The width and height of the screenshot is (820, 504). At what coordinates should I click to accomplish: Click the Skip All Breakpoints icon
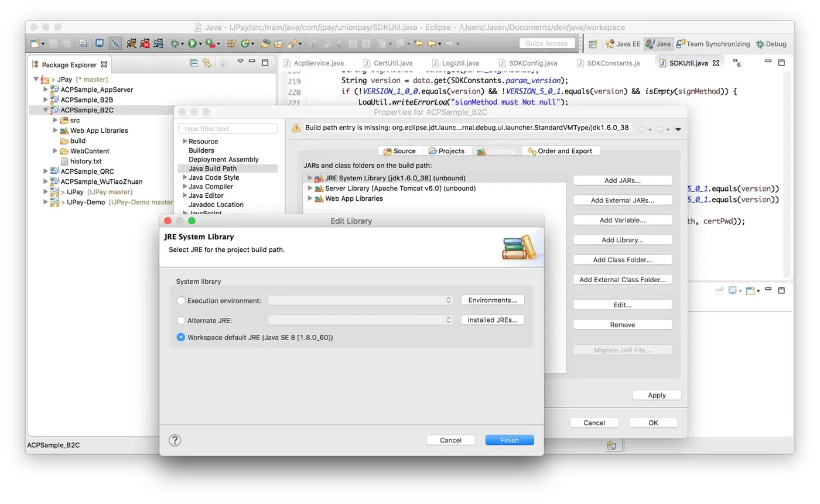(116, 43)
